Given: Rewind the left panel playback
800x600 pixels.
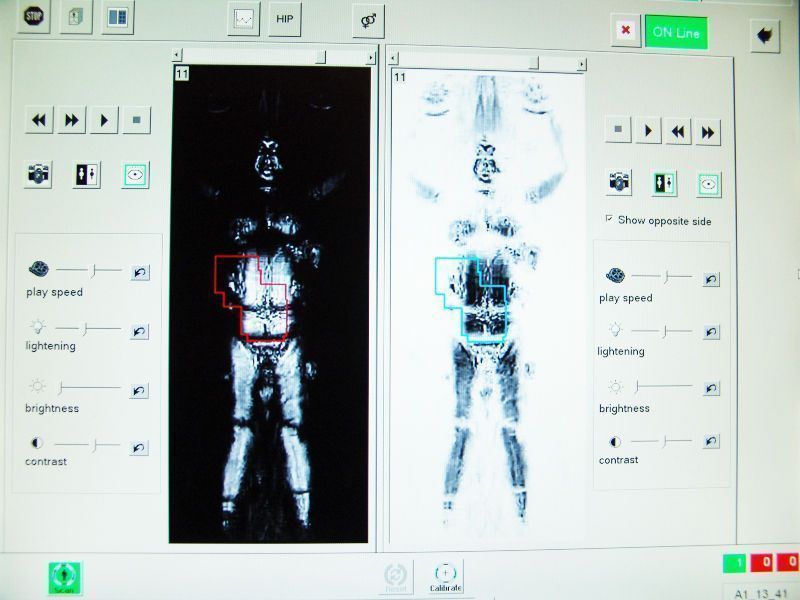Looking at the screenshot, I should [39, 120].
